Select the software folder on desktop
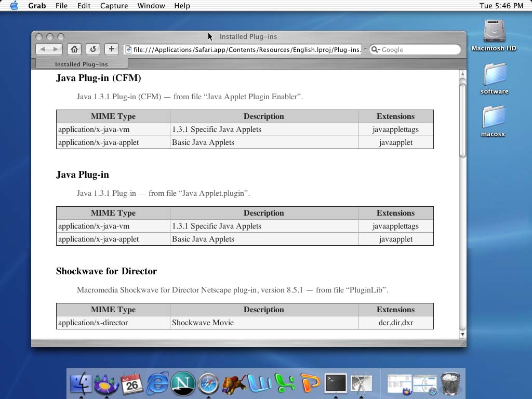Viewport: 532px width, 399px height. pyautogui.click(x=494, y=78)
